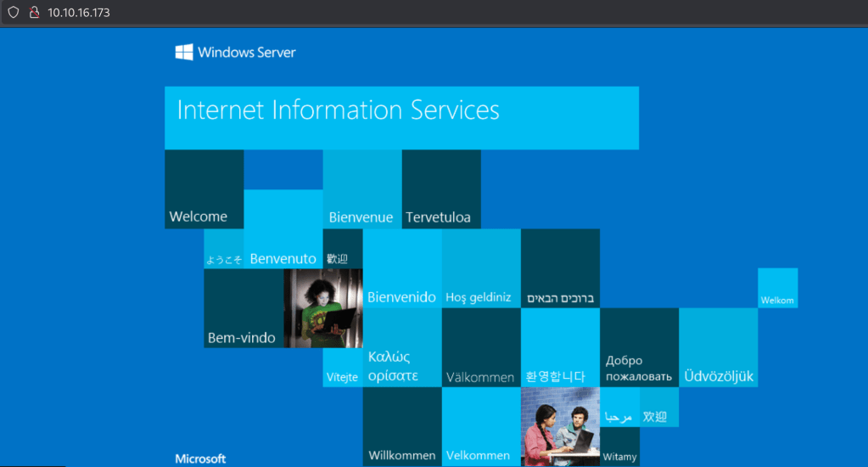Click the two people at laptop photo

(x=559, y=426)
